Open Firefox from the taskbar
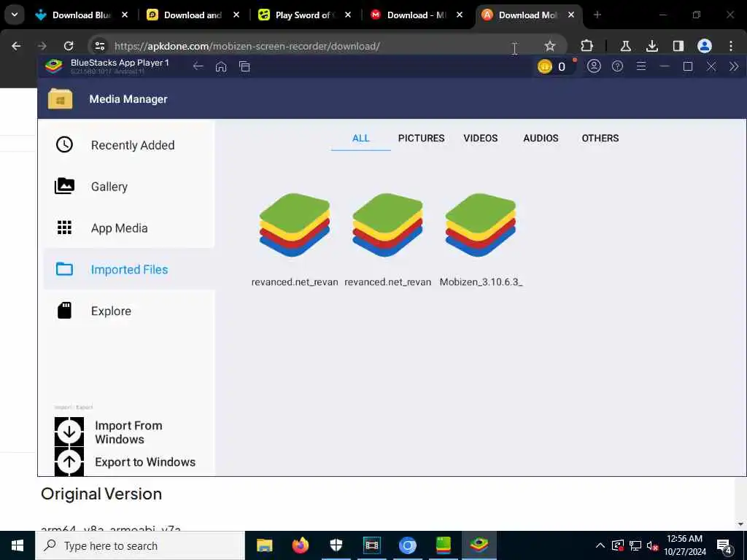 [300, 545]
